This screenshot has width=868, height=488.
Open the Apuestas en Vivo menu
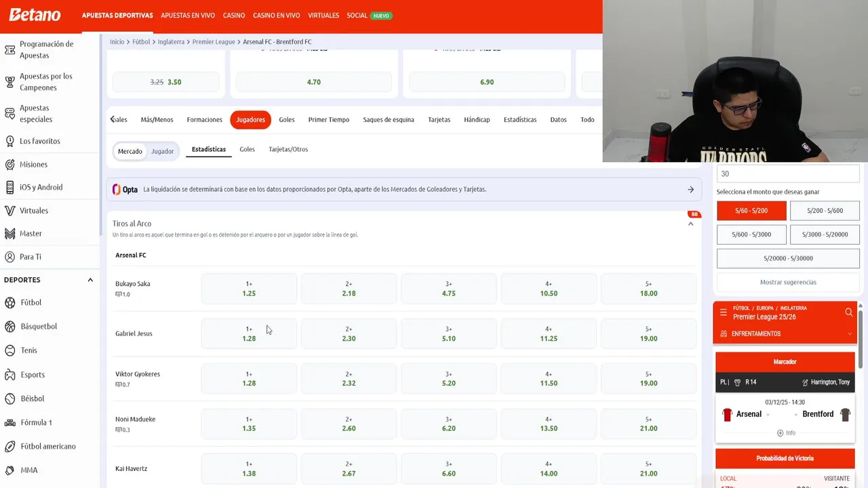pos(188,16)
